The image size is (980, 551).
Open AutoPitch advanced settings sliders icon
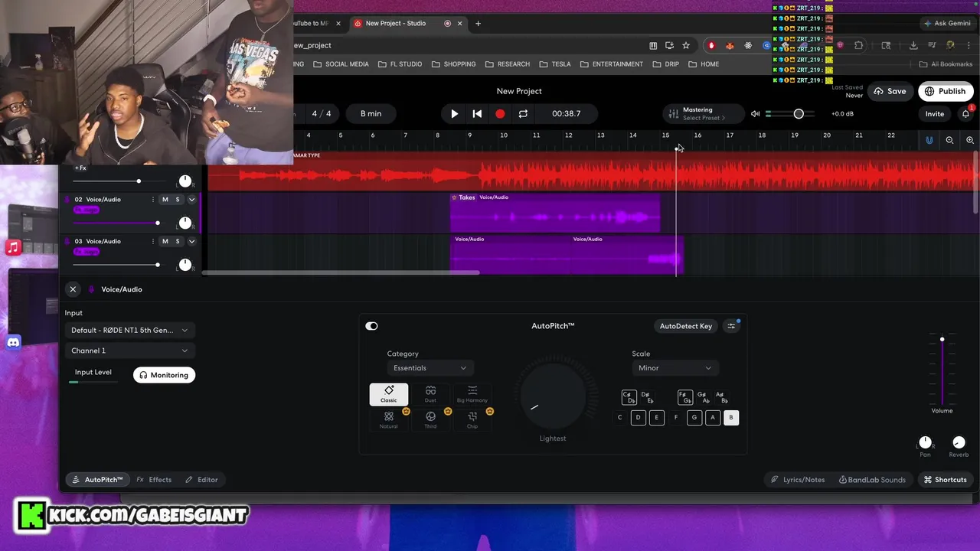pos(731,326)
